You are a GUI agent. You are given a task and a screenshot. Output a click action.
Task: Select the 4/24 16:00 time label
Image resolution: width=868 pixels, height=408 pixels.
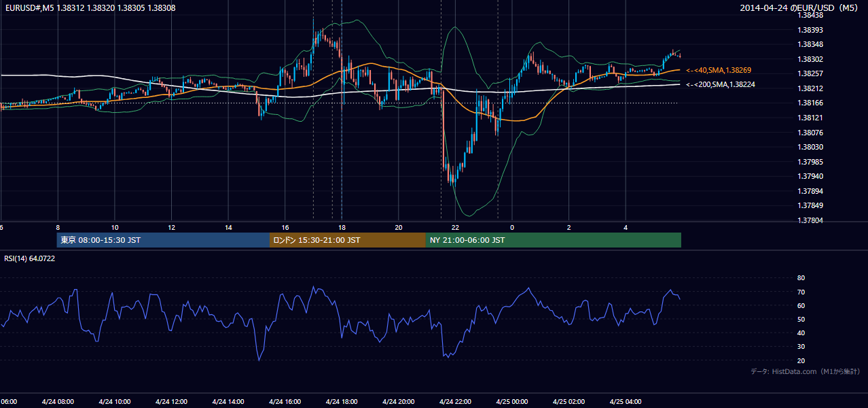(x=285, y=402)
